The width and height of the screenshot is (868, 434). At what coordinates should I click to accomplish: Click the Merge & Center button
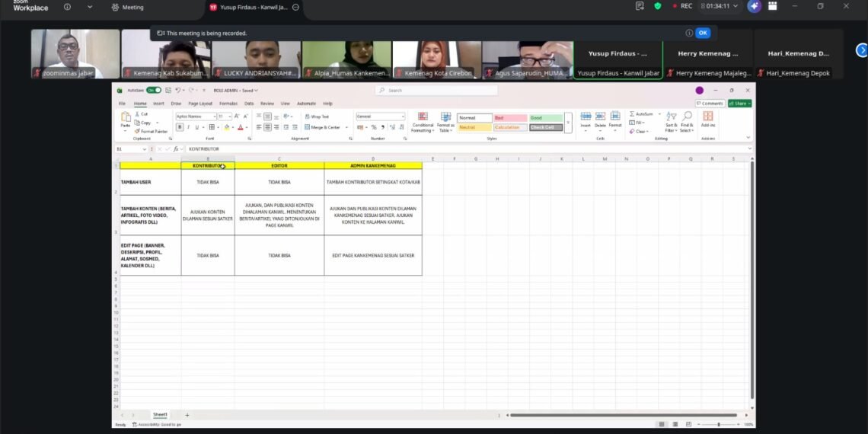tap(323, 127)
